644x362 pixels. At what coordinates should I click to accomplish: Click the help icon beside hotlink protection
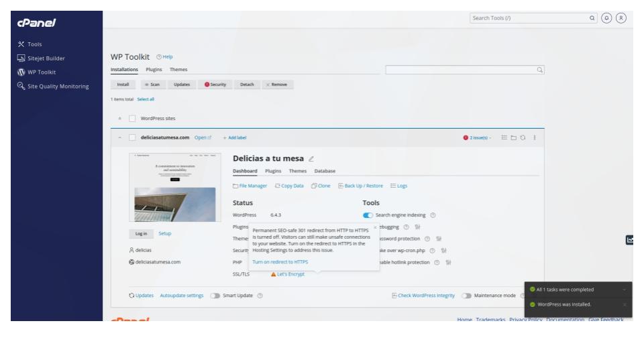coord(437,262)
